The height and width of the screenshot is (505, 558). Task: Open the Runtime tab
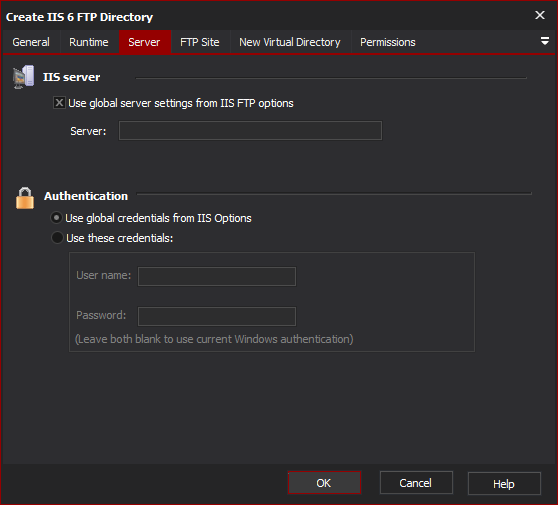coord(89,42)
